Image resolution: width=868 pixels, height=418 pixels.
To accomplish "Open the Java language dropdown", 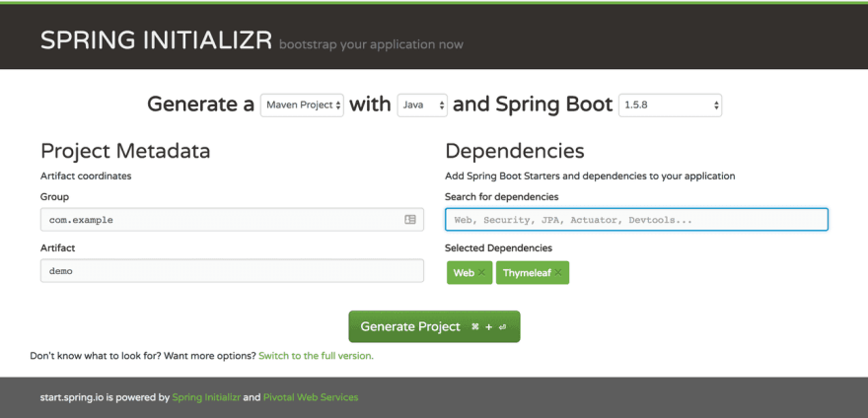I will 422,105.
